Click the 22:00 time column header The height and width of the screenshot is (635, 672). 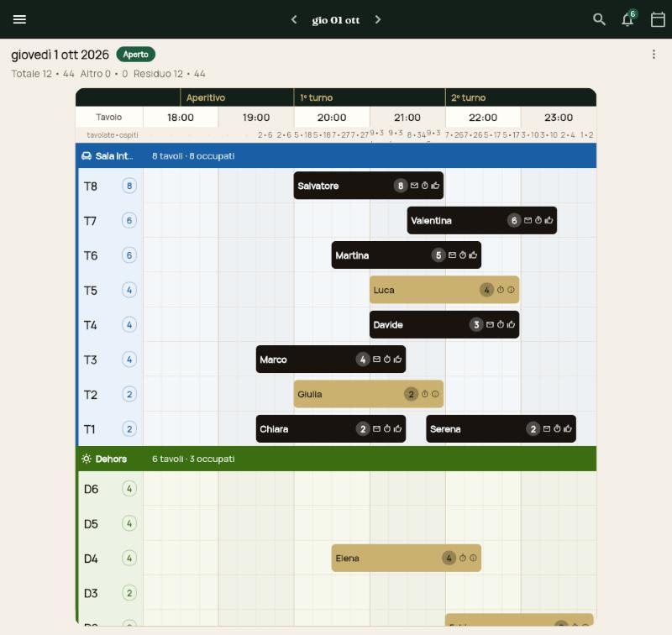click(x=483, y=118)
